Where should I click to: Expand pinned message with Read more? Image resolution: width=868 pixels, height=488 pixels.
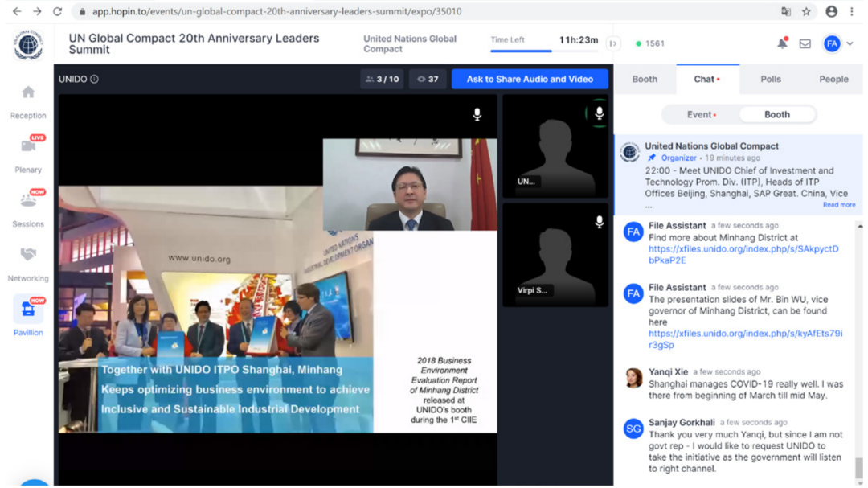pyautogui.click(x=838, y=205)
